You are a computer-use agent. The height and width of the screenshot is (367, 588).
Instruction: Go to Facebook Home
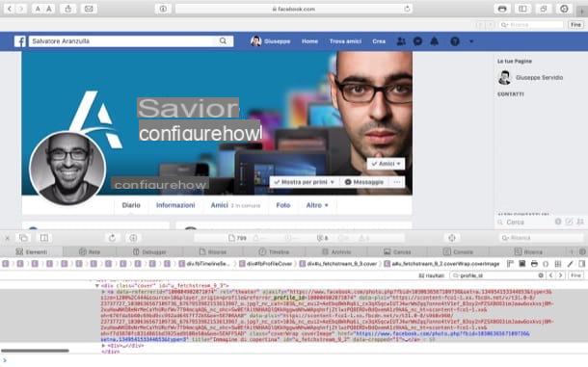[x=309, y=41]
